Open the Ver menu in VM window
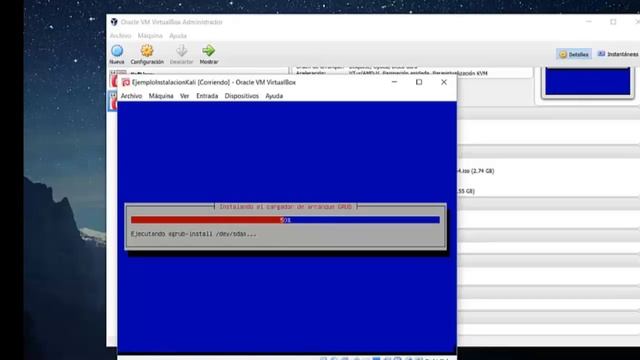The image size is (640, 360). click(184, 96)
